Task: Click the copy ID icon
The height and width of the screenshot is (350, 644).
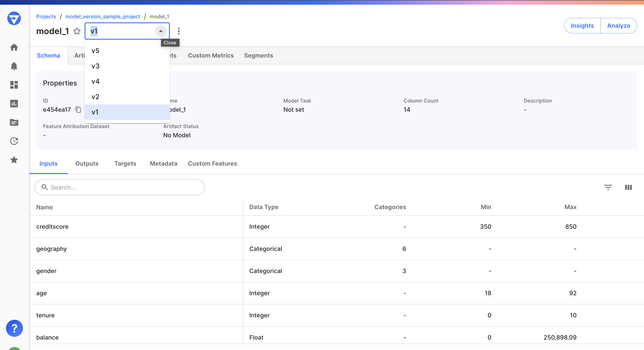Action: click(x=78, y=110)
